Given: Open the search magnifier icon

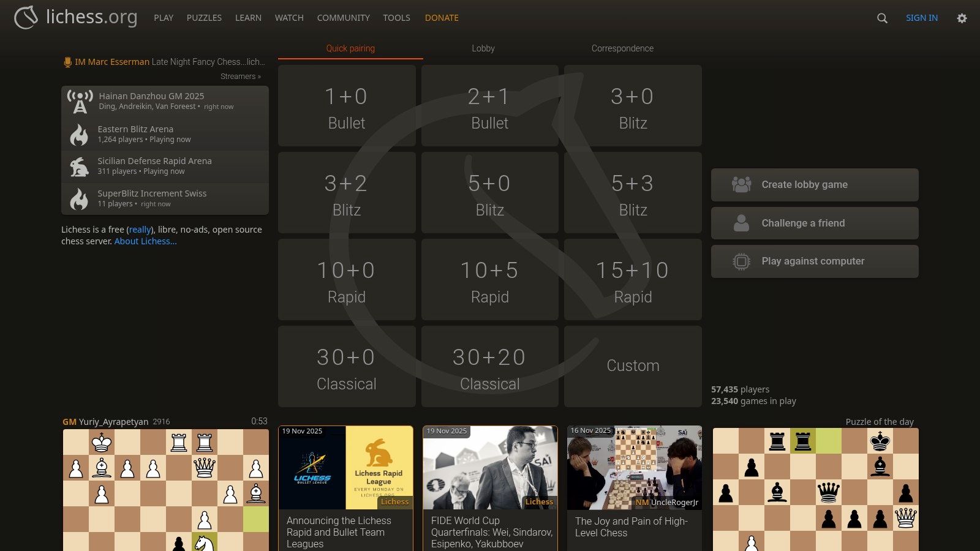Looking at the screenshot, I should coord(882,18).
